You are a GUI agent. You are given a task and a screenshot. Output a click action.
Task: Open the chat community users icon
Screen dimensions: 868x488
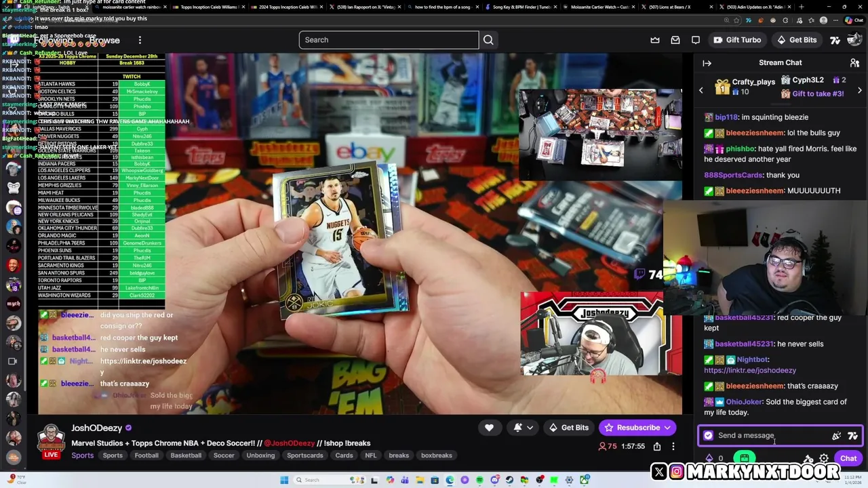854,63
